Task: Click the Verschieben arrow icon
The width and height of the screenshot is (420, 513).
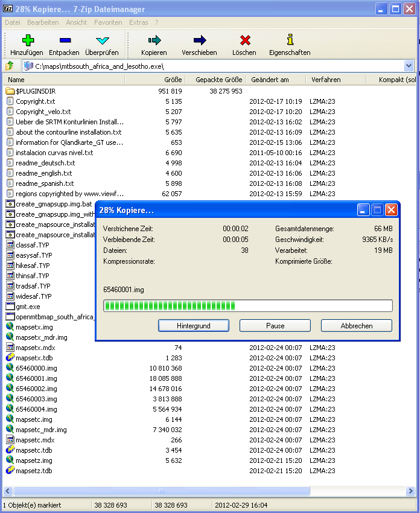Action: (200, 40)
